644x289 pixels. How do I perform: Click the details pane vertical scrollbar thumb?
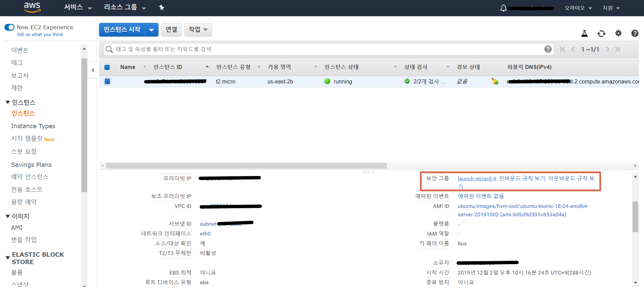tap(635, 217)
